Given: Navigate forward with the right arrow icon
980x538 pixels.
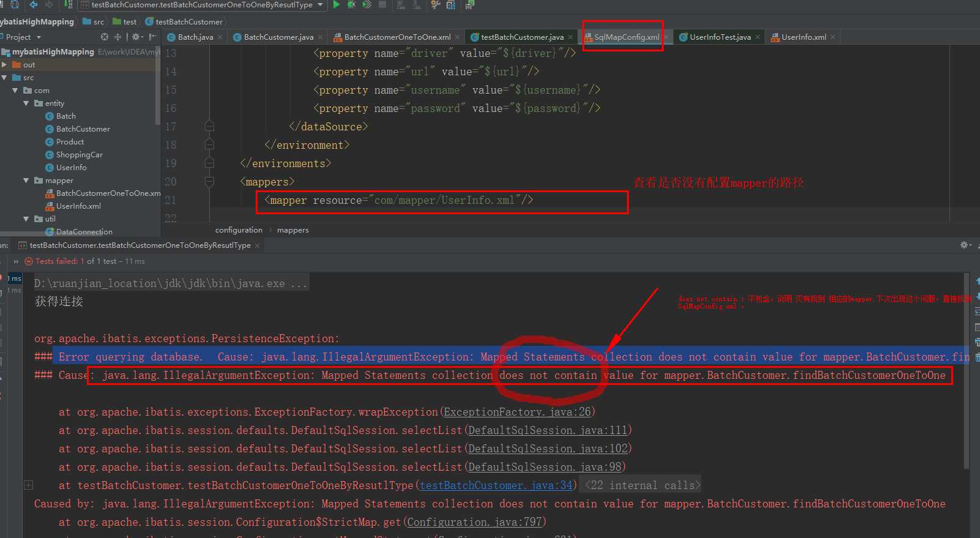Looking at the screenshot, I should pyautogui.click(x=50, y=5).
